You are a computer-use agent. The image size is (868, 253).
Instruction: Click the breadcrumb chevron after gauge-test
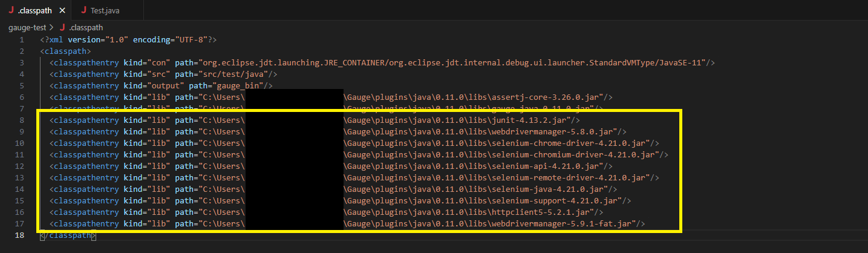pos(51,28)
